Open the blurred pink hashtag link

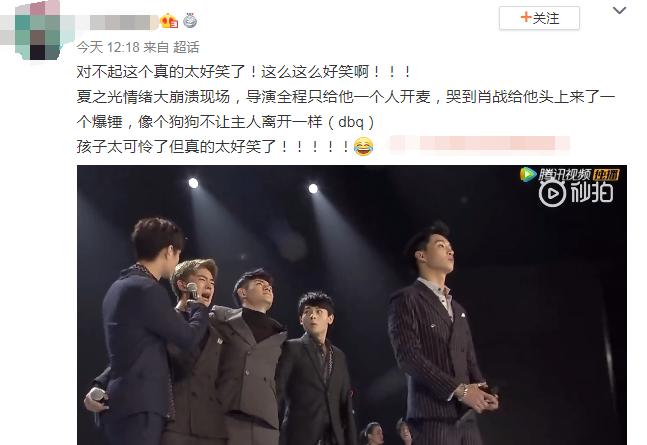[x=479, y=144]
